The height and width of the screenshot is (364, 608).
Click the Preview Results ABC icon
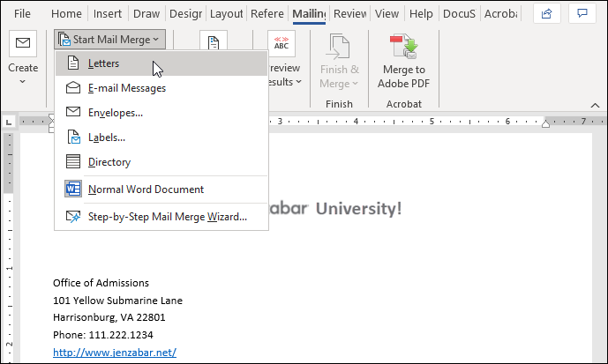coord(283,44)
